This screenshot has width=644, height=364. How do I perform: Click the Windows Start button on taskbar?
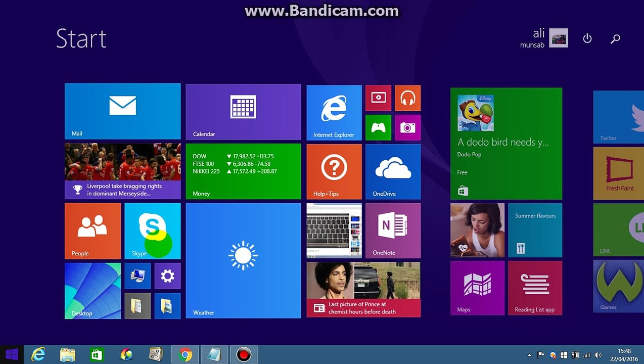coord(12,354)
